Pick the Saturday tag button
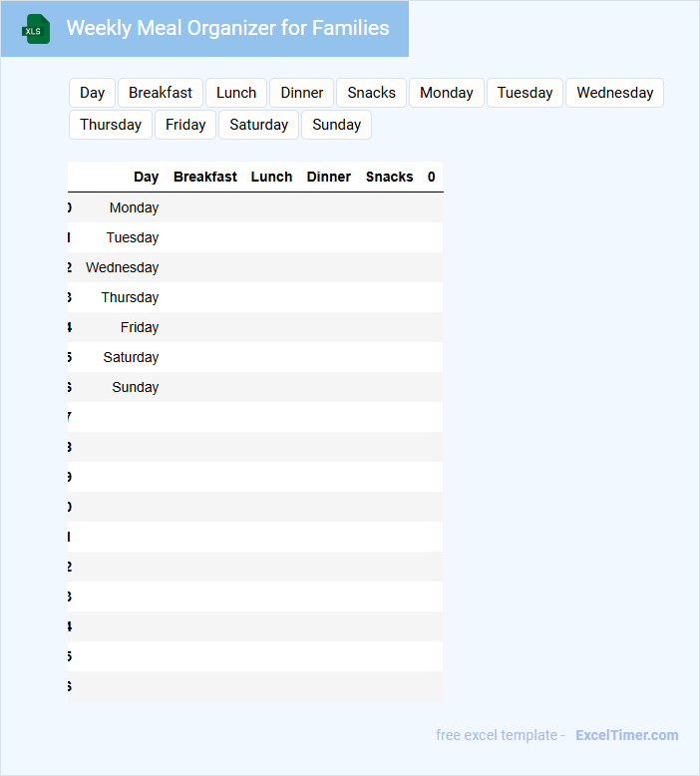The image size is (700, 776). [x=258, y=125]
